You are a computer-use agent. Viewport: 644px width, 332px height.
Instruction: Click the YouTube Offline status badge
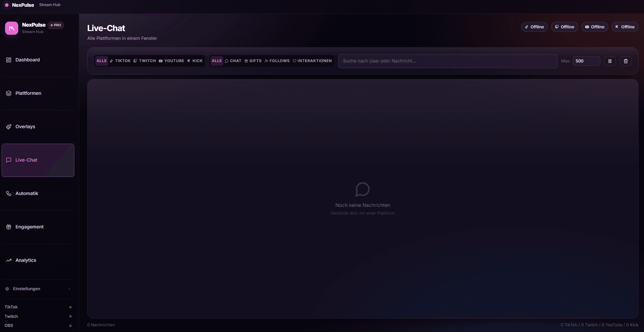click(595, 27)
